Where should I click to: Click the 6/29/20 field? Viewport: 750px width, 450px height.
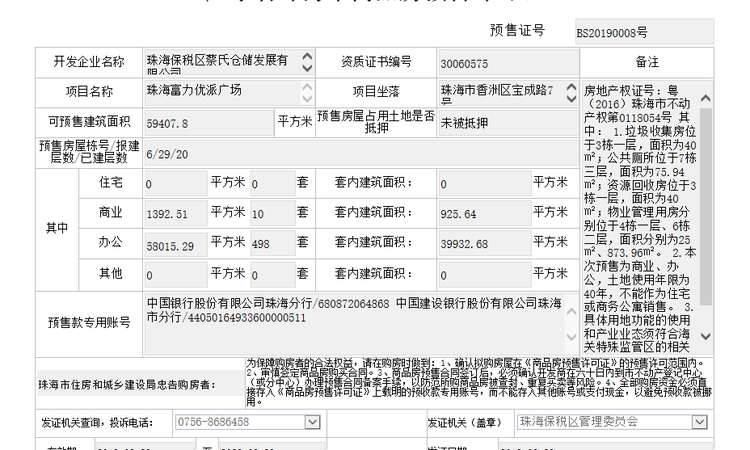pyautogui.click(x=361, y=154)
